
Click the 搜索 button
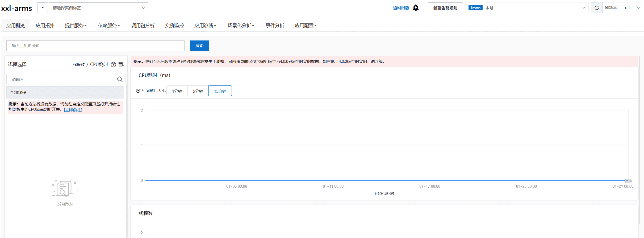tap(199, 46)
